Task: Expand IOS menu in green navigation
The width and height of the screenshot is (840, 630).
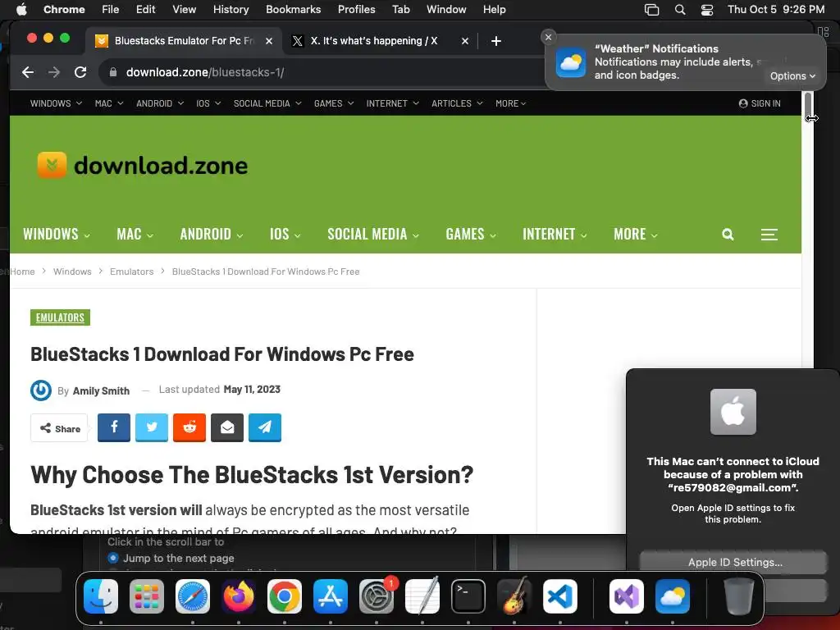Action: (285, 234)
